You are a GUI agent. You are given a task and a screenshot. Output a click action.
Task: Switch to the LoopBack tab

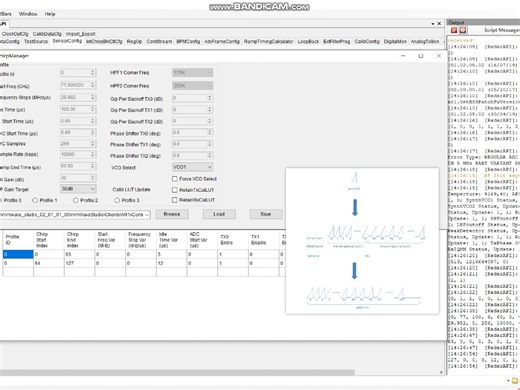click(x=308, y=42)
